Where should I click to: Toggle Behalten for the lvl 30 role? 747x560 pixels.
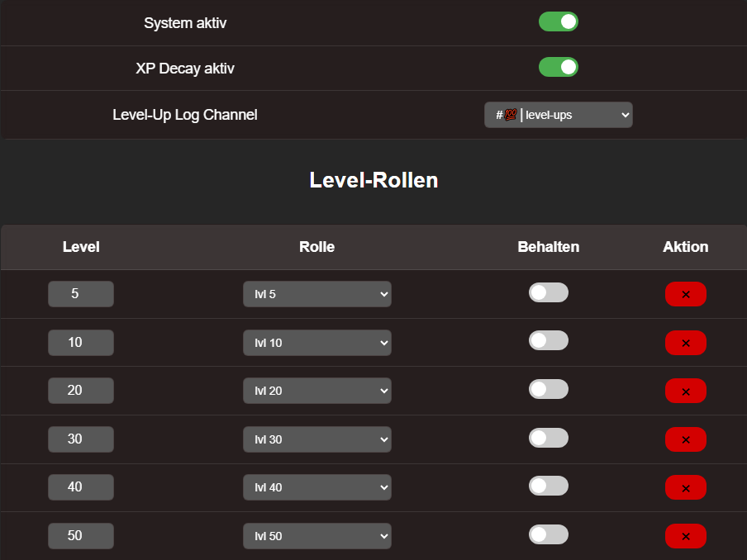pyautogui.click(x=548, y=438)
